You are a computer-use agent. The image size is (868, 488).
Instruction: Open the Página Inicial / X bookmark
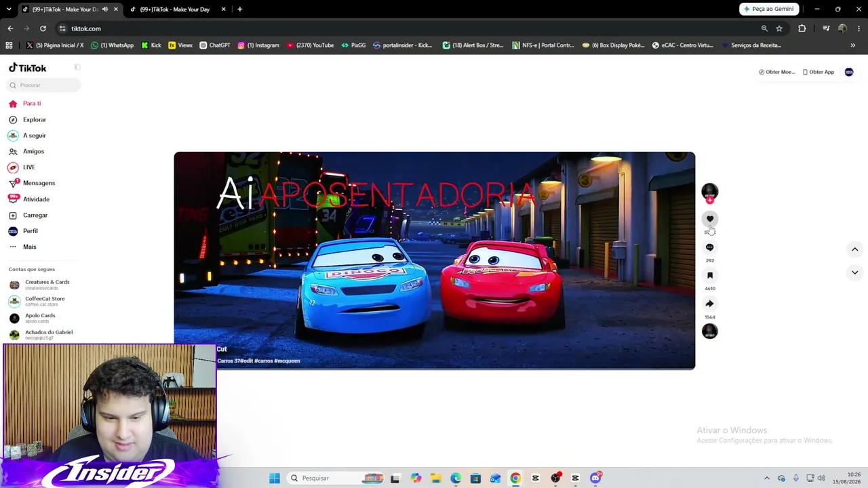point(55,45)
